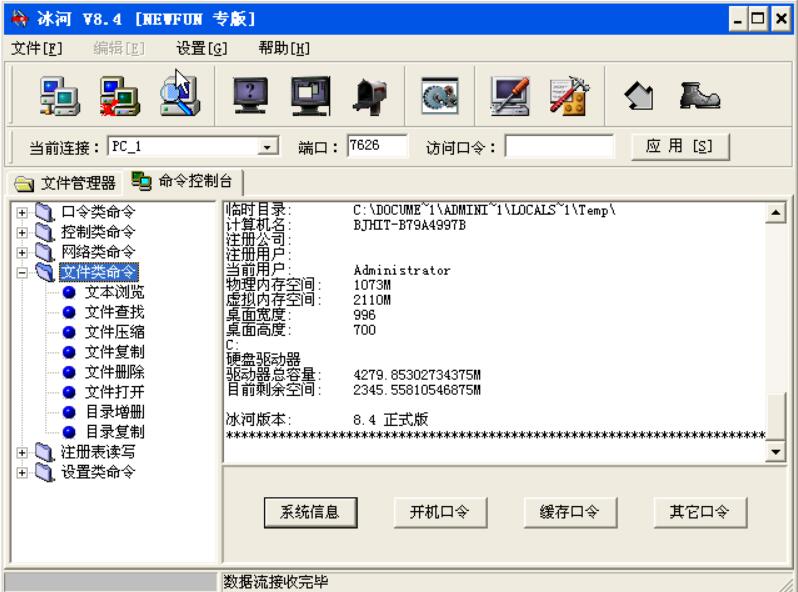Click the boot exit icon
The width and height of the screenshot is (798, 592).
700,96
